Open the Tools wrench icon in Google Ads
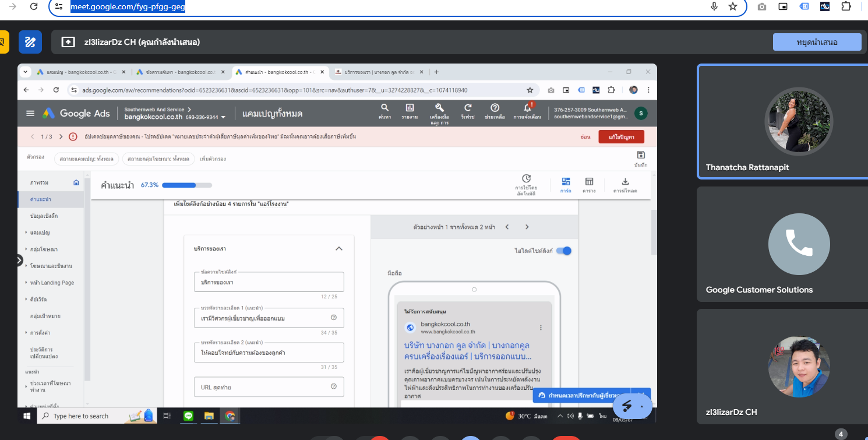 [x=440, y=108]
